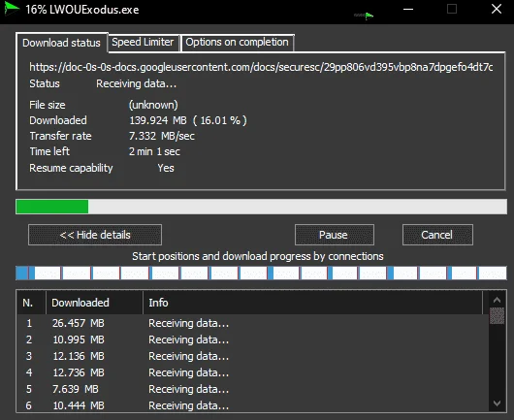Select connection row with 10.444 MB
Image resolution: width=514 pixels, height=420 pixels.
point(252,405)
